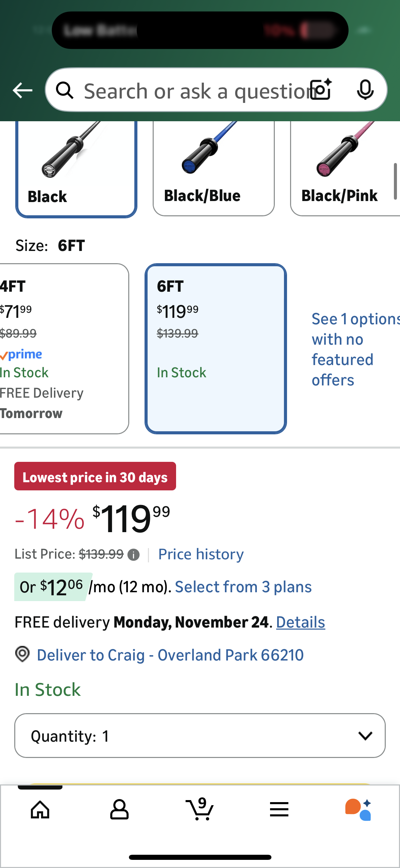Select the Black/Pink color option
Image resolution: width=400 pixels, height=868 pixels.
click(x=343, y=166)
